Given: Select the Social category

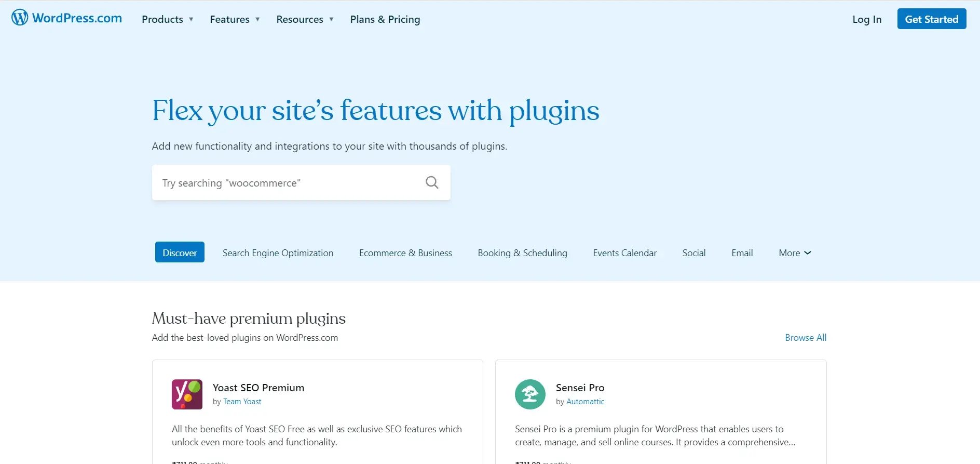Looking at the screenshot, I should 693,253.
